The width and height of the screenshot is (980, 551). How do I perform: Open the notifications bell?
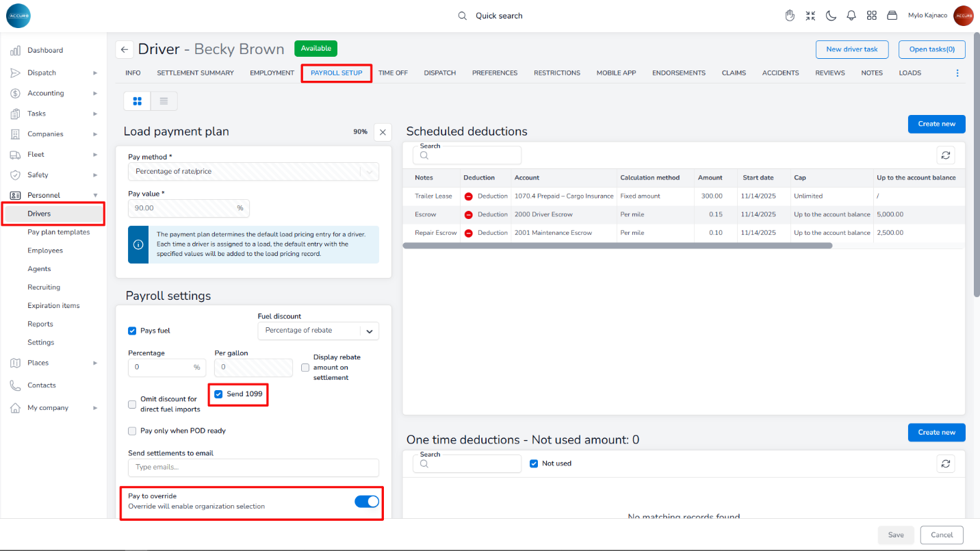coord(851,16)
